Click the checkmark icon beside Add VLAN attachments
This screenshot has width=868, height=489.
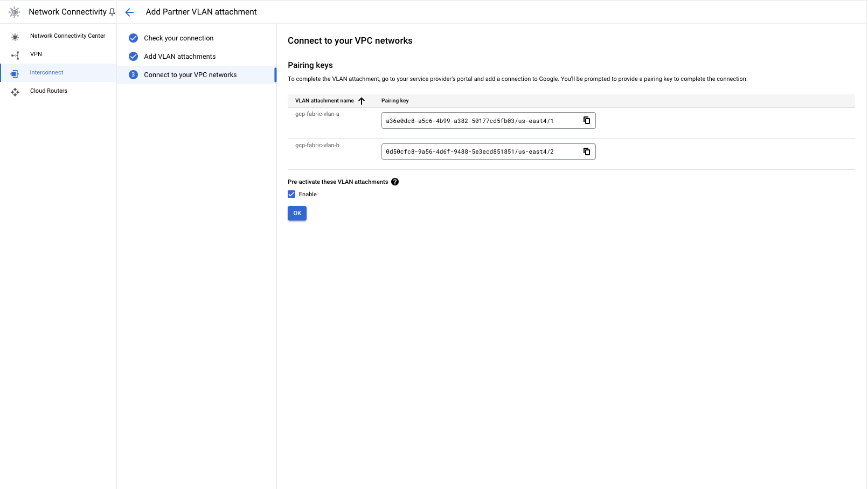133,57
